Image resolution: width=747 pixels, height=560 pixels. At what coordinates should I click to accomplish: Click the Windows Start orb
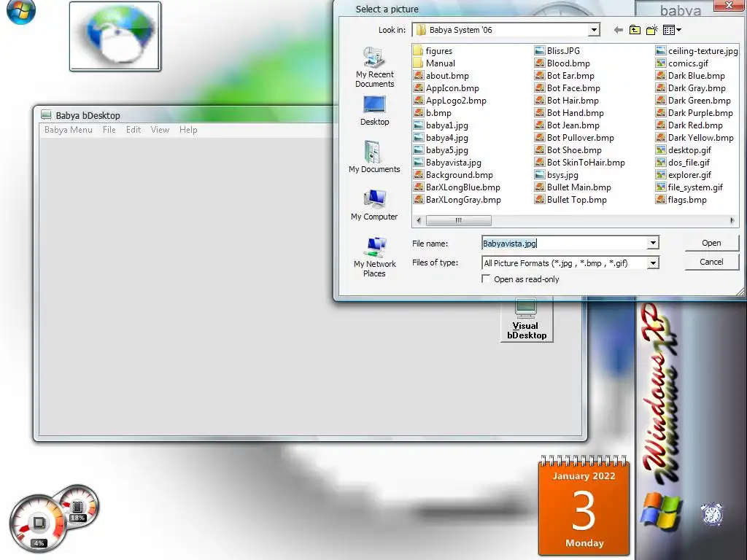[21, 10]
